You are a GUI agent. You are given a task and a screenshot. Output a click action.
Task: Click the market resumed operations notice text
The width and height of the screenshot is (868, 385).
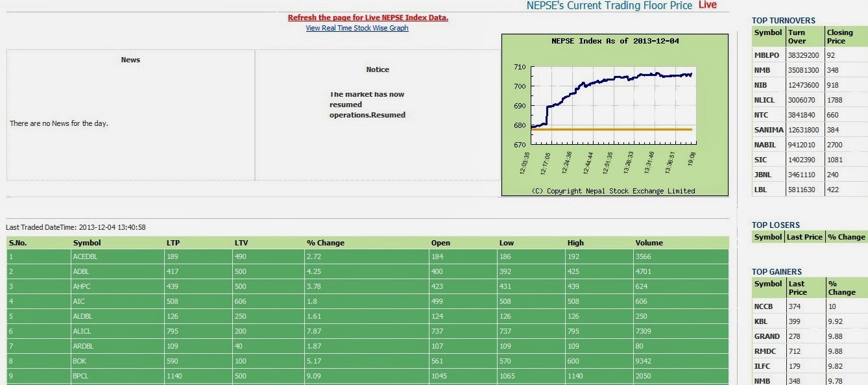point(367,105)
